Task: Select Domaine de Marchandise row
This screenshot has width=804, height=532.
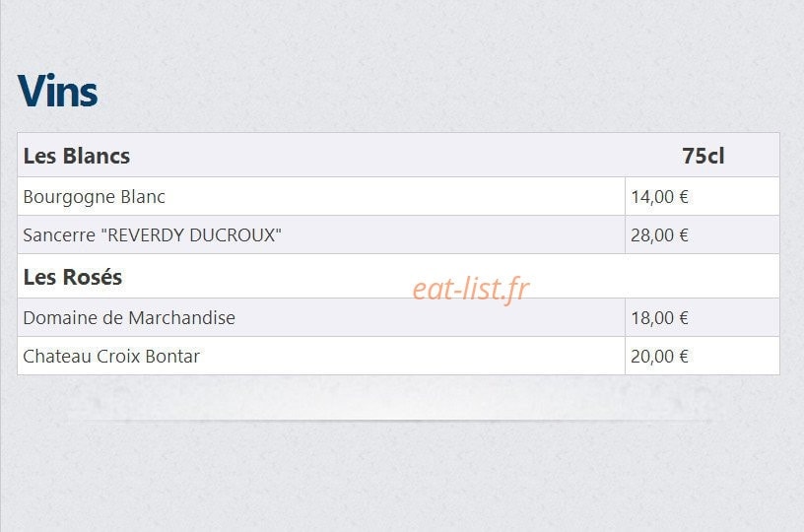Action: (x=398, y=318)
